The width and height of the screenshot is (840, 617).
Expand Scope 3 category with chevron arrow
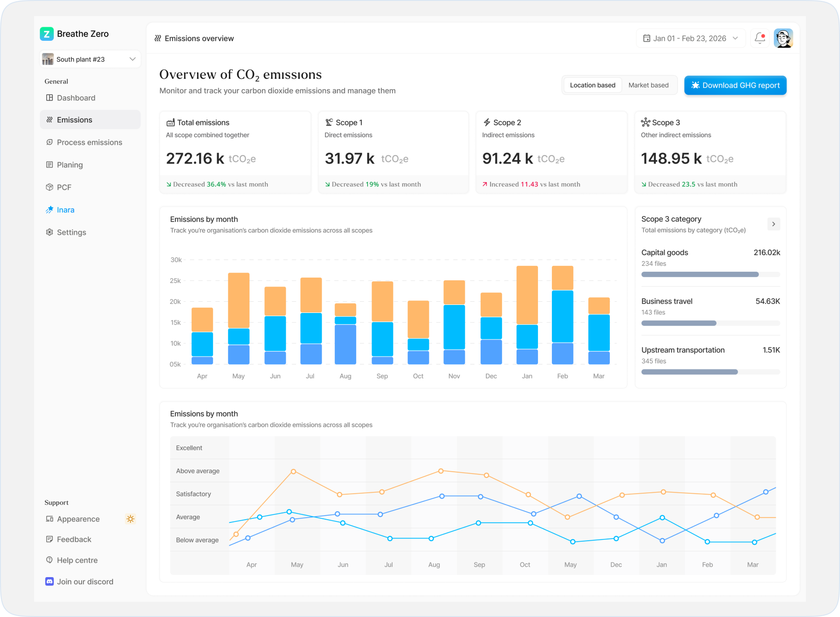tap(774, 224)
